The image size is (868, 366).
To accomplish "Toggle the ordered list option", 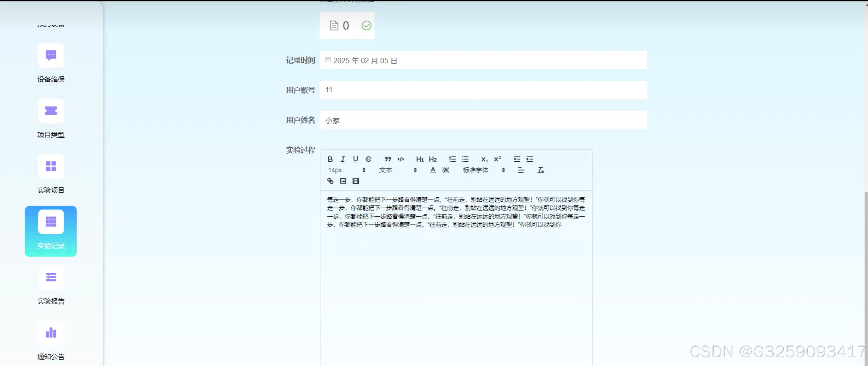I will (x=452, y=159).
